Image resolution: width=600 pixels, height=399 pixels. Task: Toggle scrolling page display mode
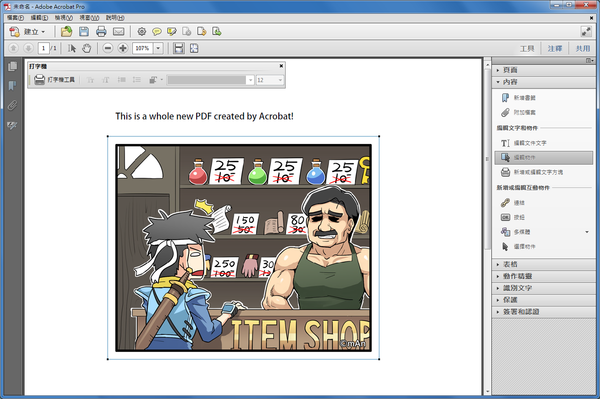coord(179,48)
